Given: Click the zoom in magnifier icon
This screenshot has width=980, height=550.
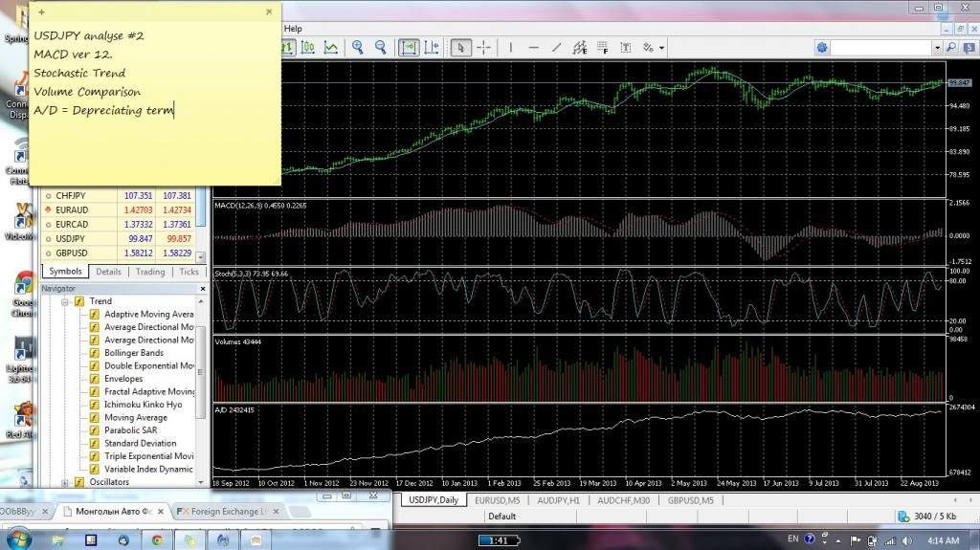Looking at the screenshot, I should [358, 47].
